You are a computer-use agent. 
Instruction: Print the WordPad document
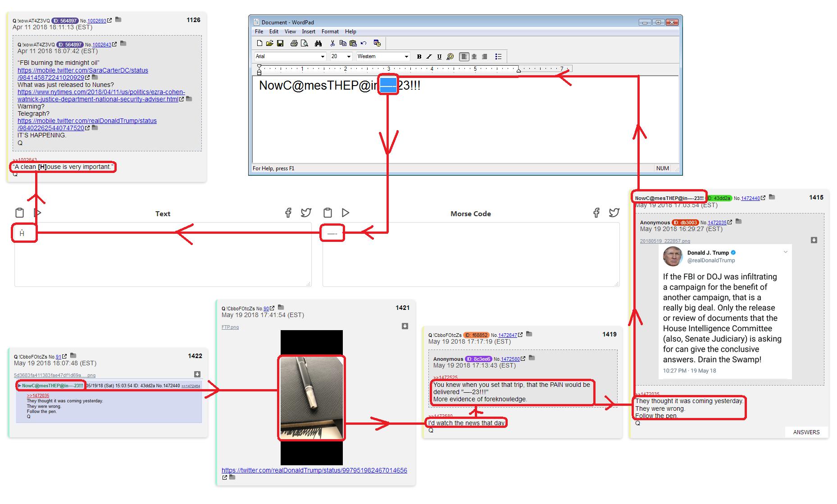click(294, 43)
